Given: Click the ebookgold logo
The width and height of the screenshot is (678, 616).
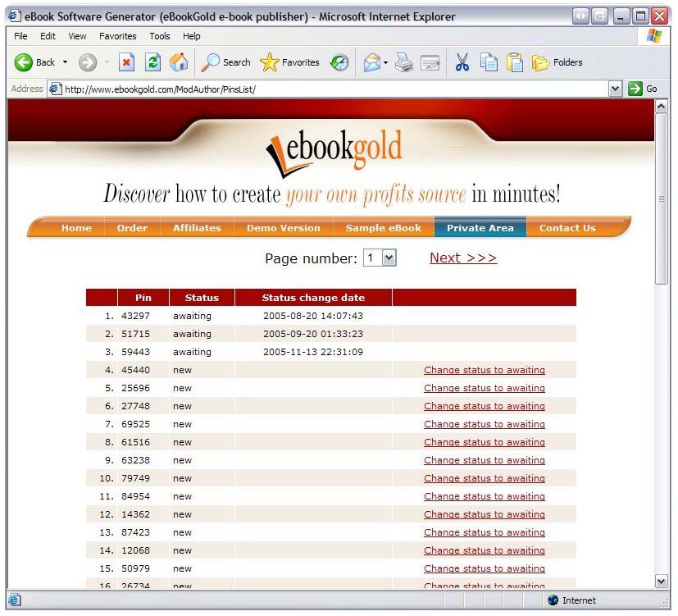Looking at the screenshot, I should pos(334,153).
